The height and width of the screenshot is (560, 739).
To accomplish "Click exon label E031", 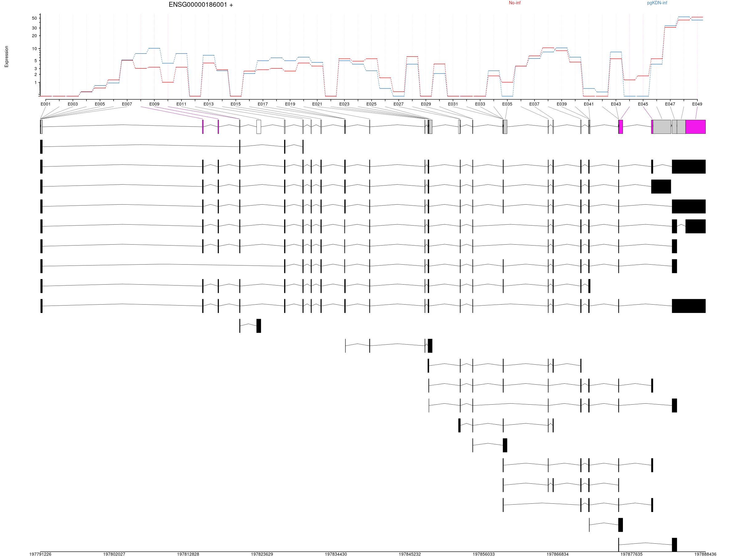I will [453, 104].
